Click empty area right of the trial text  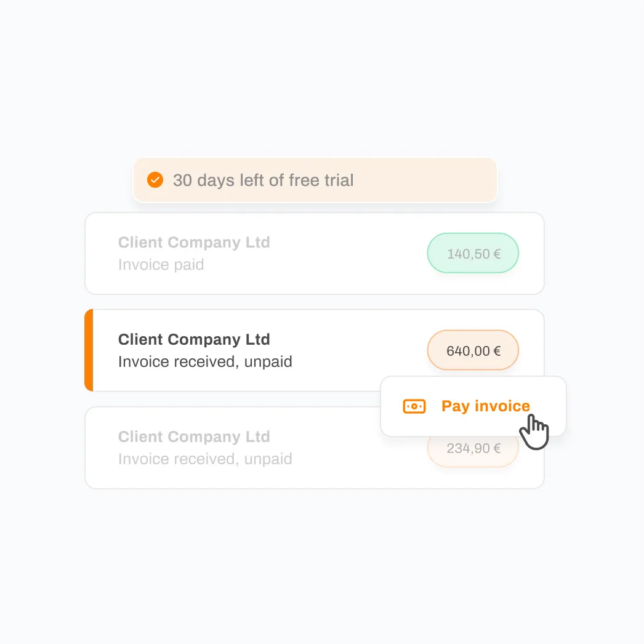click(425, 180)
